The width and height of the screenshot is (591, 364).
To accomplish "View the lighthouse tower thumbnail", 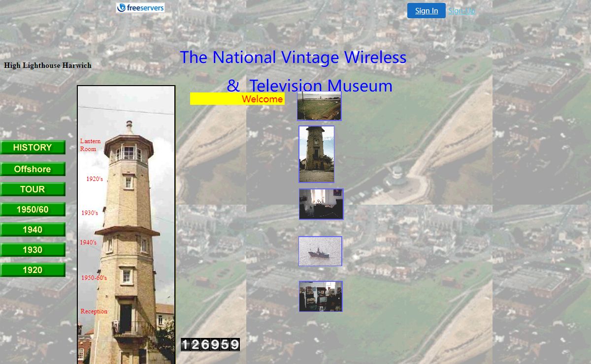I will 316,154.
